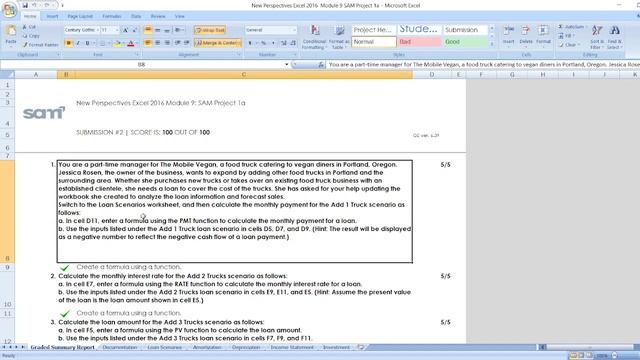This screenshot has height=360, width=640.
Task: Open the font size dropdown
Action: [x=117, y=30]
